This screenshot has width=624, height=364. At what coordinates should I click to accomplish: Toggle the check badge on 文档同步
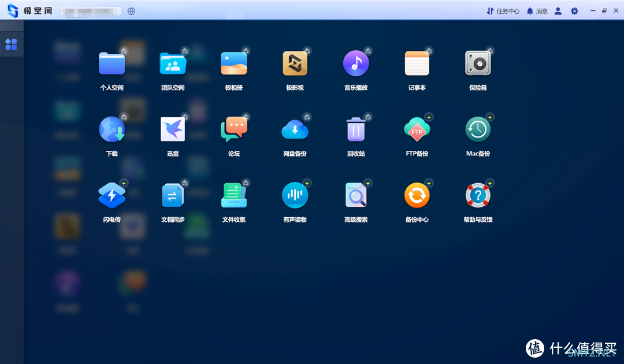click(x=185, y=183)
